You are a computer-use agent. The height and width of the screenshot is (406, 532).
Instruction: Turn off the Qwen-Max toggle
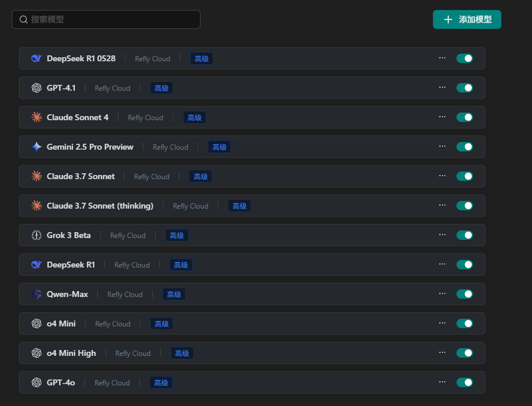(465, 294)
